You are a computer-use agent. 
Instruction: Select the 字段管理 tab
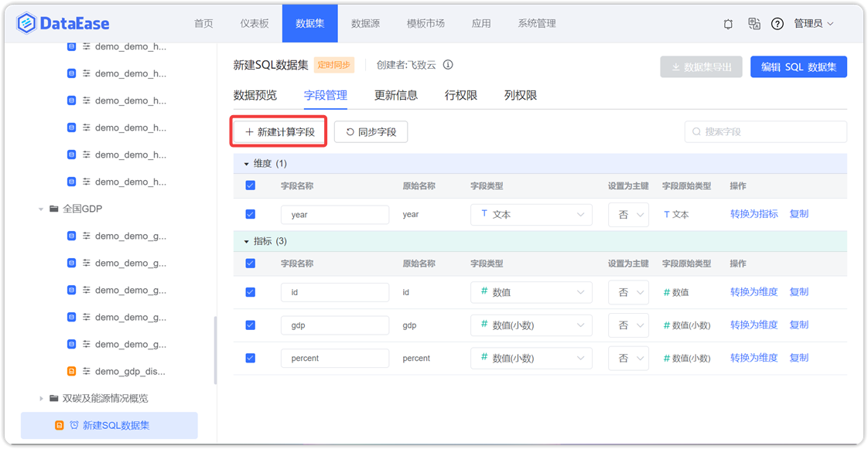coord(326,95)
